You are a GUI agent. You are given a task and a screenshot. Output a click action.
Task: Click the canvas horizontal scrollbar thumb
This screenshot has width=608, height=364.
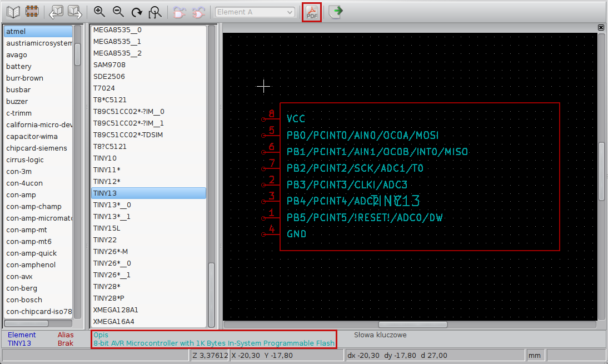tap(413, 325)
